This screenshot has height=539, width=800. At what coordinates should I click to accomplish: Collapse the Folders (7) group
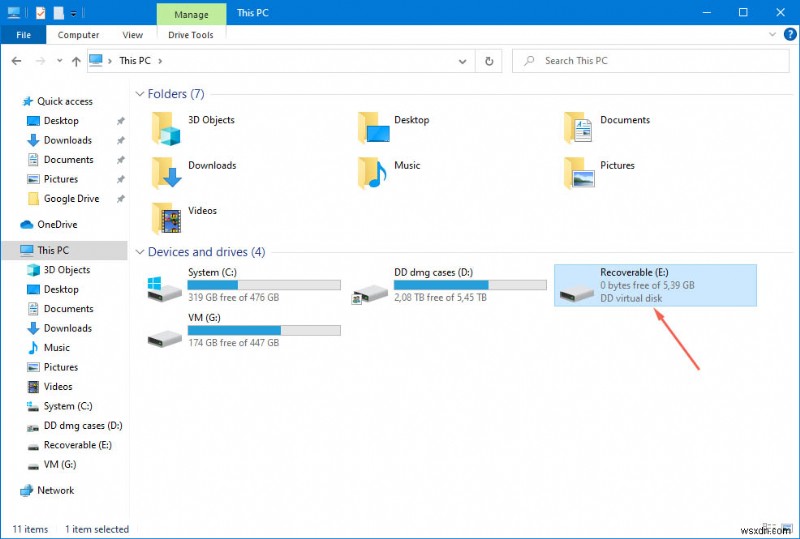click(x=139, y=94)
